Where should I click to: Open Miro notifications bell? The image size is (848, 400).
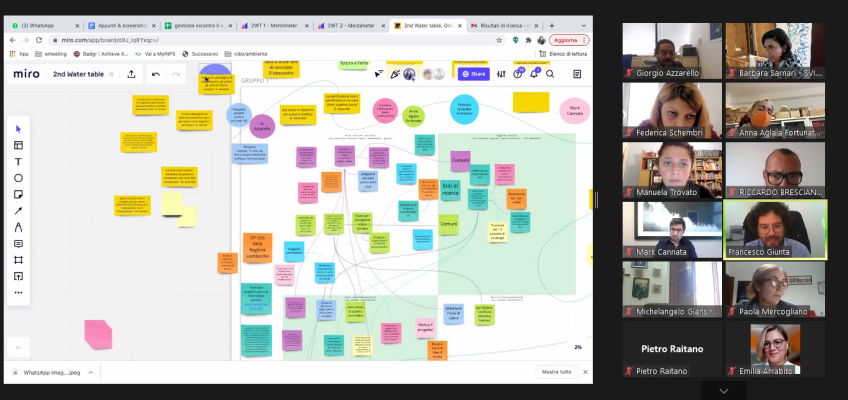(534, 74)
